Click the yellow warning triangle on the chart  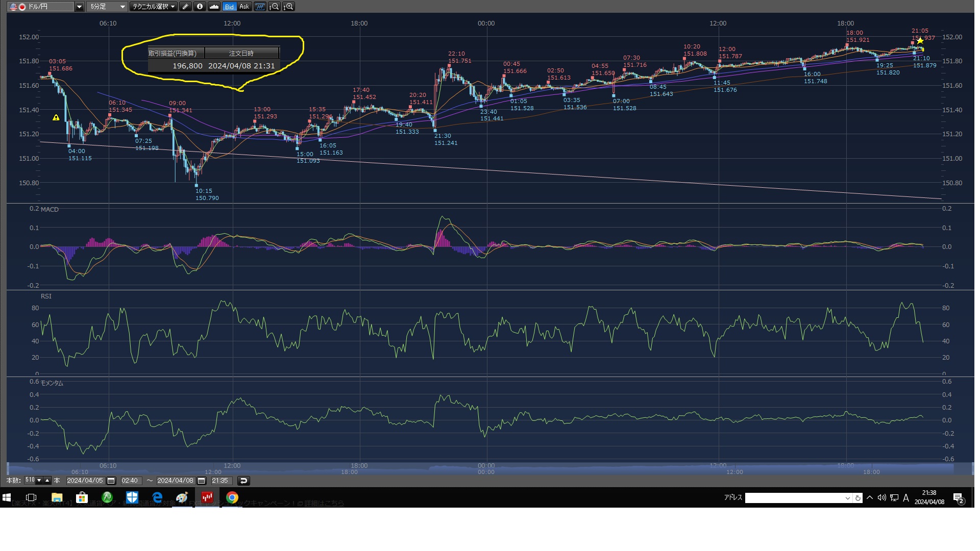[56, 118]
